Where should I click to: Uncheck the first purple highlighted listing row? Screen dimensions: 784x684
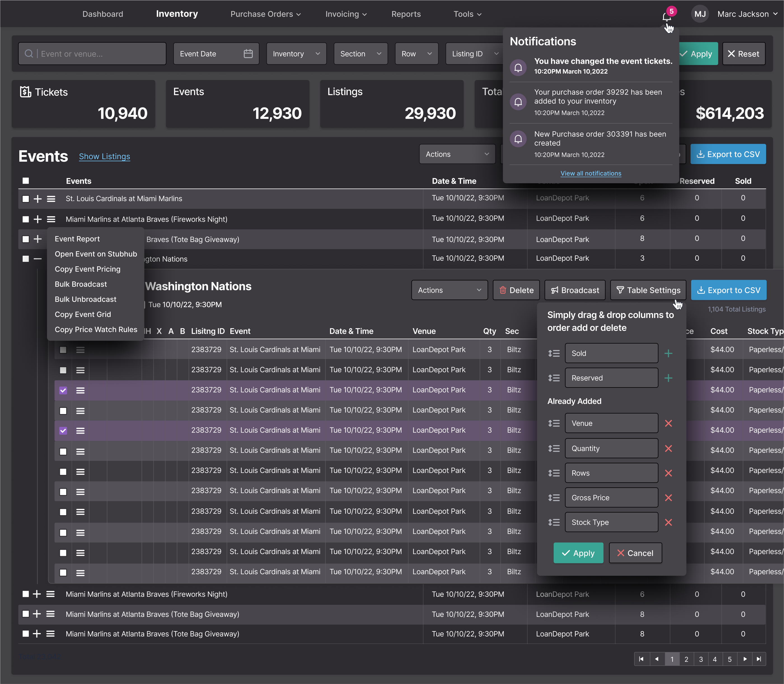tap(63, 391)
